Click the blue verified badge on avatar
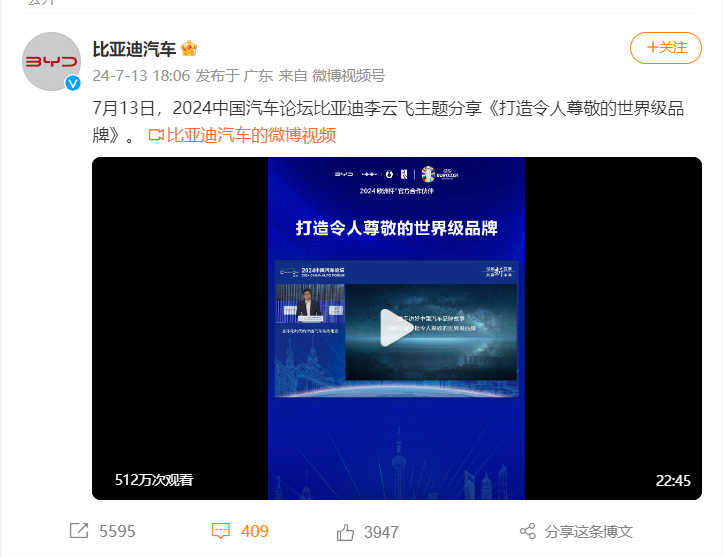This screenshot has height=557, width=723. point(72,83)
